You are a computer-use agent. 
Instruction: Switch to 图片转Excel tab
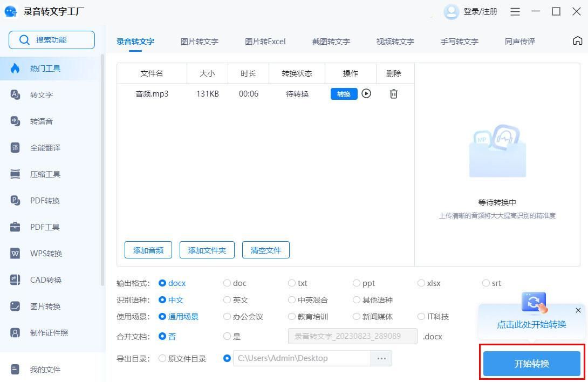click(265, 42)
